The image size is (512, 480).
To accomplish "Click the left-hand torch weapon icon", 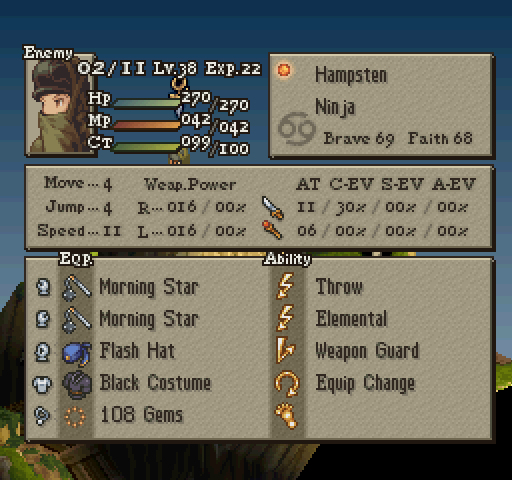I will click(x=273, y=230).
